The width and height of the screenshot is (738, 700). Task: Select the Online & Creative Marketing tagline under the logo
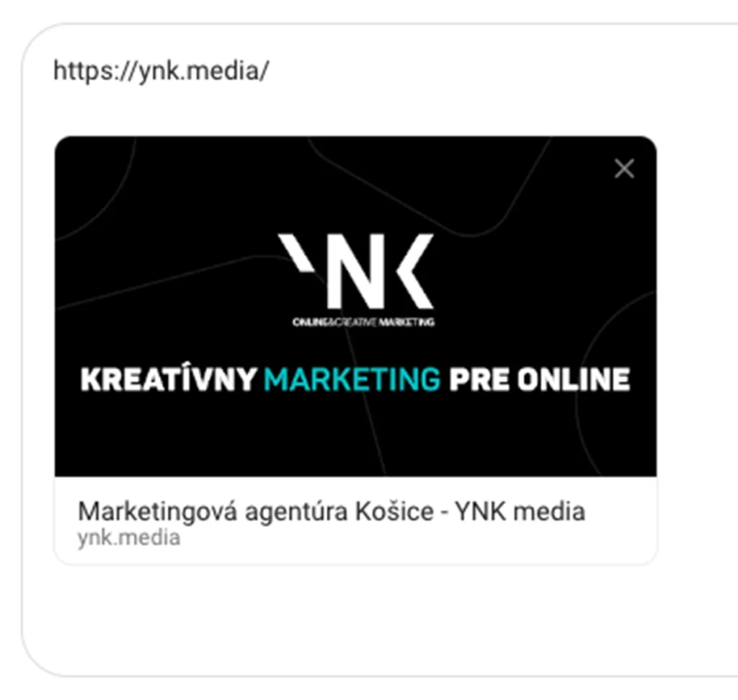363,322
